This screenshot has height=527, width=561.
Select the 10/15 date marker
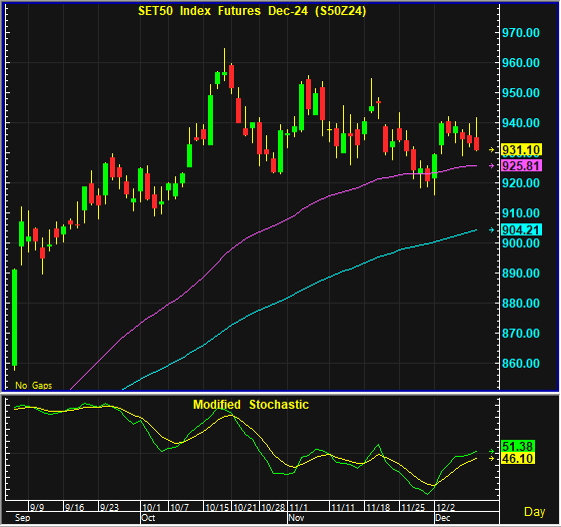217,507
